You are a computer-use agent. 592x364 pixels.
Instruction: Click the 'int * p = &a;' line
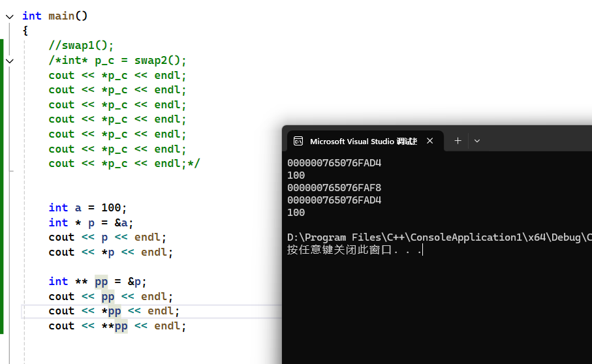pyautogui.click(x=91, y=222)
